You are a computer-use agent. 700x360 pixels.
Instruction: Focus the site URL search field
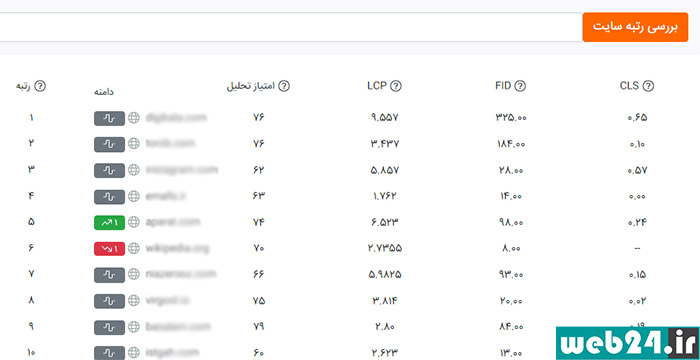tap(290, 27)
